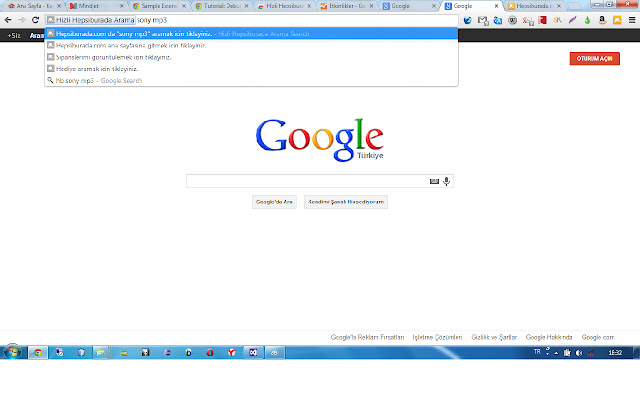Click the blue globe extension icon in toolbar

point(468,20)
